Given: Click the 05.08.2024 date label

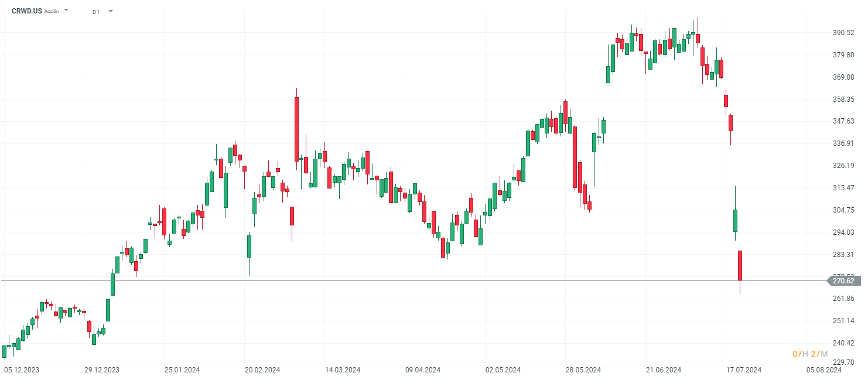Looking at the screenshot, I should point(824,370).
